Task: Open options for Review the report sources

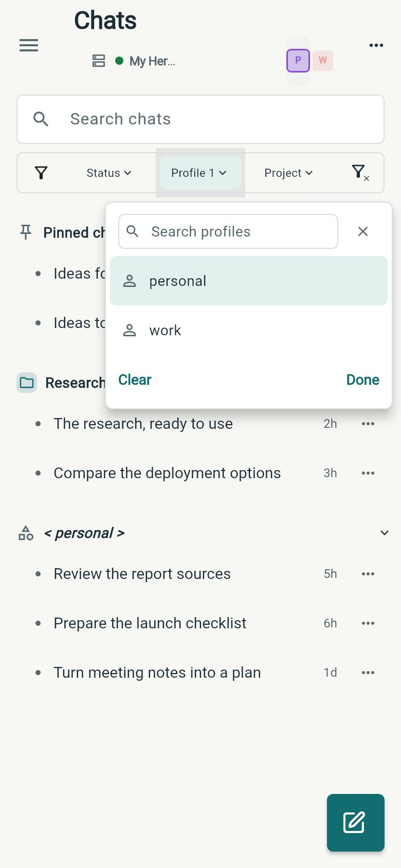Action: coord(368,574)
